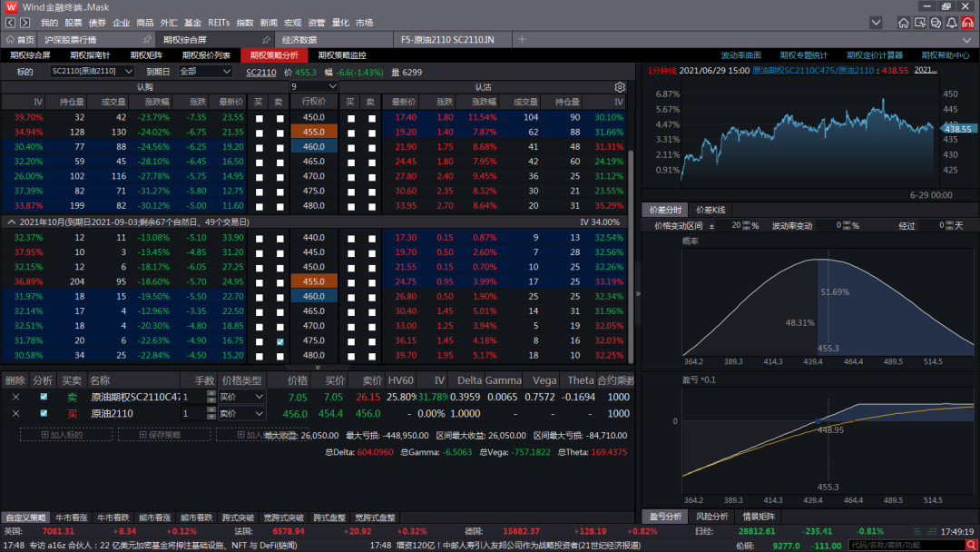Go forward with the right arrow button
This screenshot has width=980, height=552.
click(25, 23)
